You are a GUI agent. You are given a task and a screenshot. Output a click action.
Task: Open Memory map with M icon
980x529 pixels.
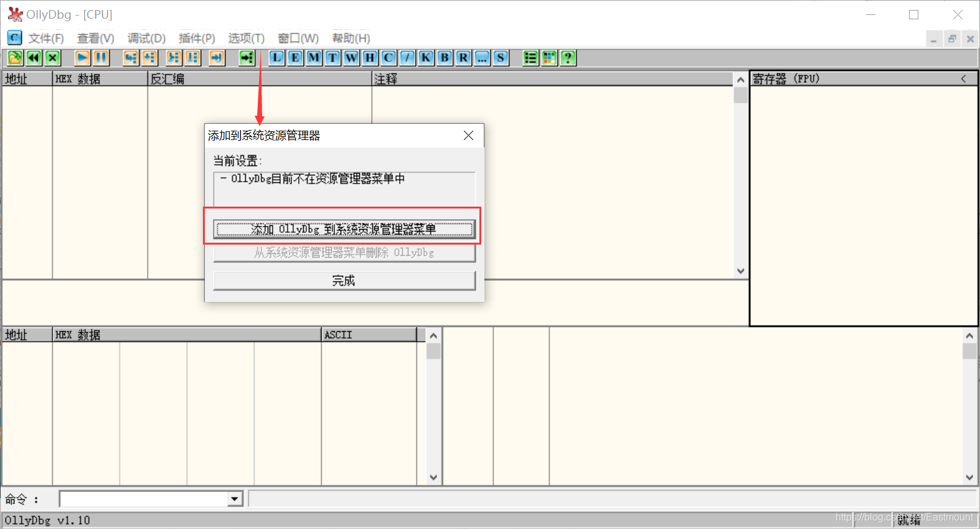point(314,58)
